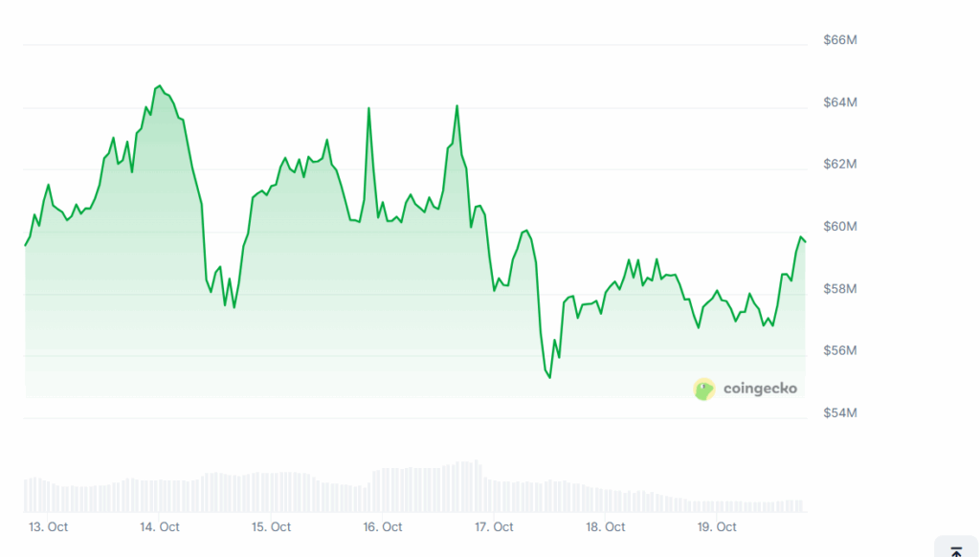Select the 18. Oct date label
Image resolution: width=980 pixels, height=557 pixels.
[x=606, y=526]
